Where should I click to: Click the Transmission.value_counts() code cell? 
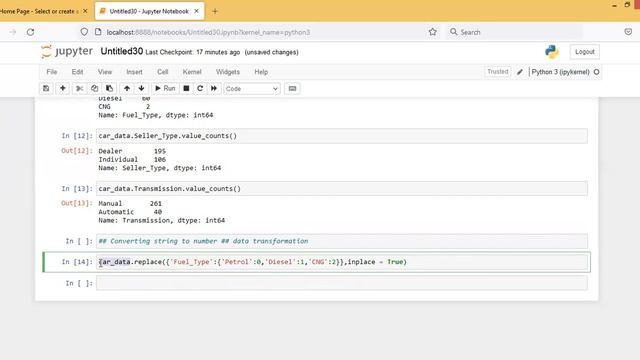point(342,189)
